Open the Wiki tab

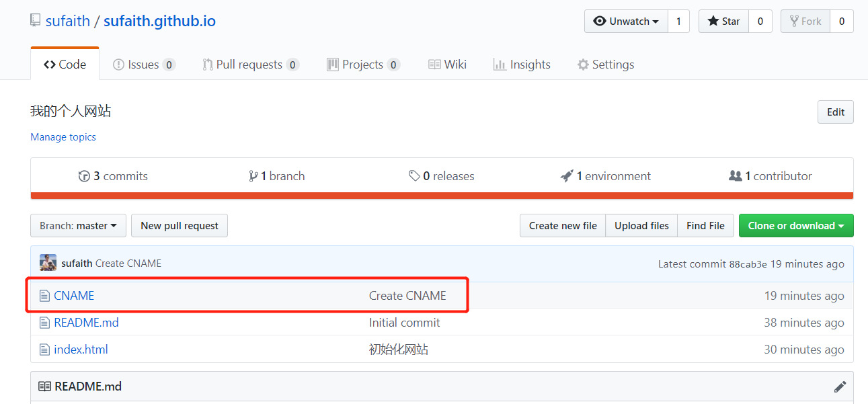tap(447, 65)
